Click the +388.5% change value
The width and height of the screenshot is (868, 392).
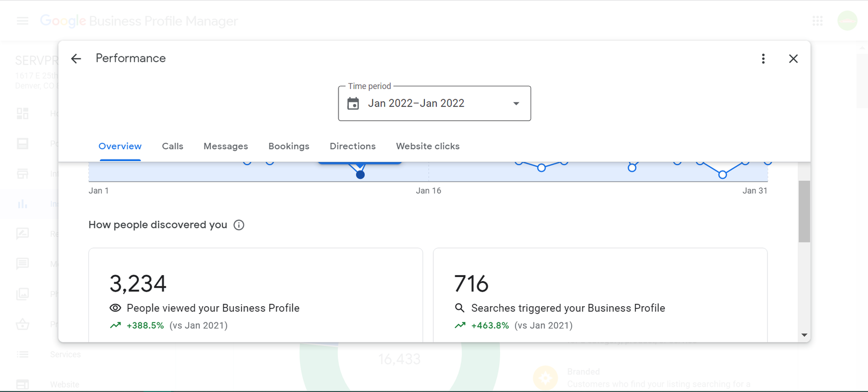pos(145,325)
